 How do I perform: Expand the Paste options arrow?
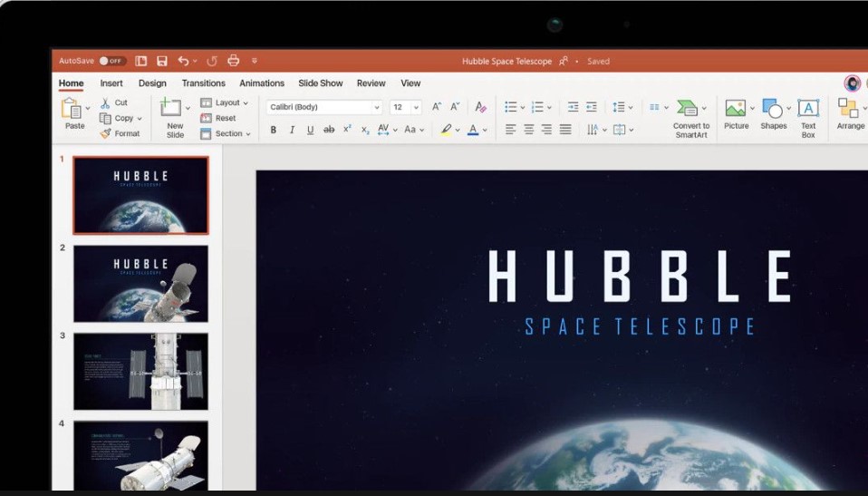point(88,108)
